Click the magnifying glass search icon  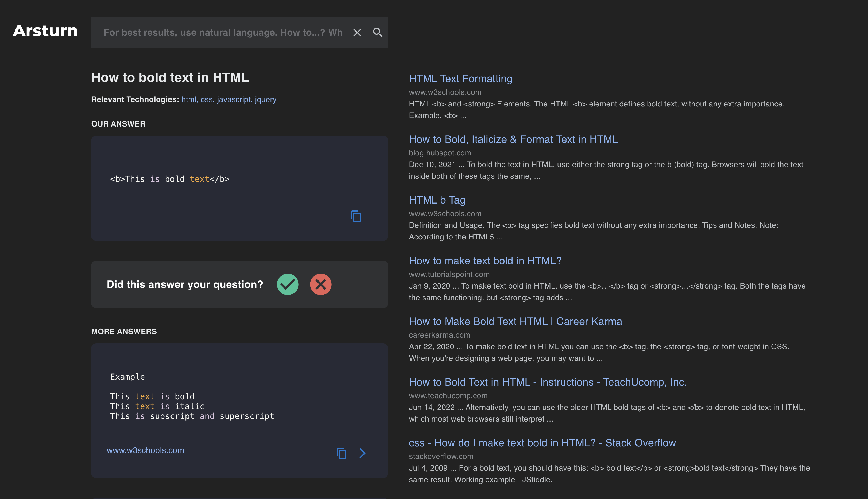[x=377, y=33]
